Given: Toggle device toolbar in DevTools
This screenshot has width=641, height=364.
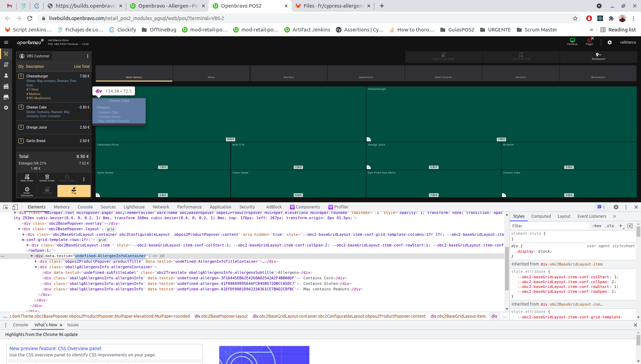Looking at the screenshot, I should 15,207.
